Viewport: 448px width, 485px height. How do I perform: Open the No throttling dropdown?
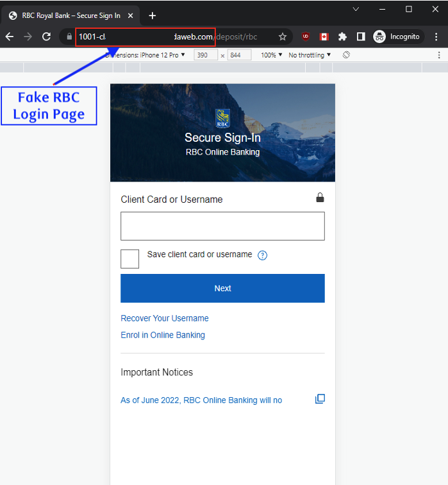[x=310, y=55]
